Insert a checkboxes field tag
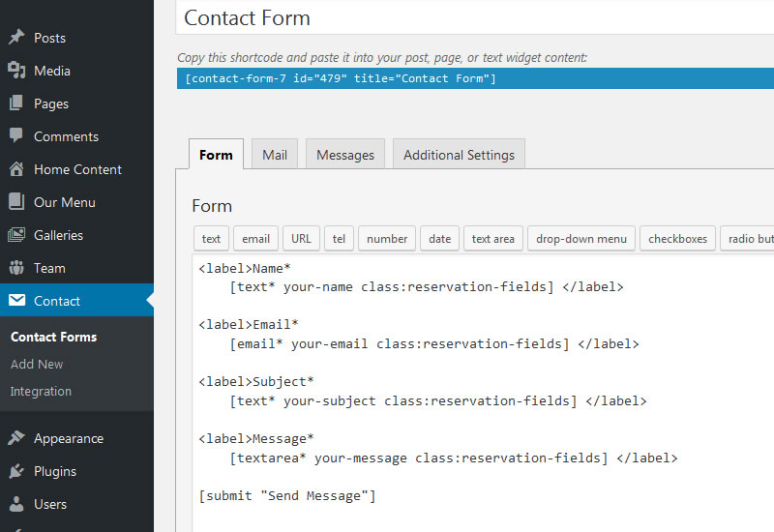Image resolution: width=774 pixels, height=532 pixels. (677, 239)
